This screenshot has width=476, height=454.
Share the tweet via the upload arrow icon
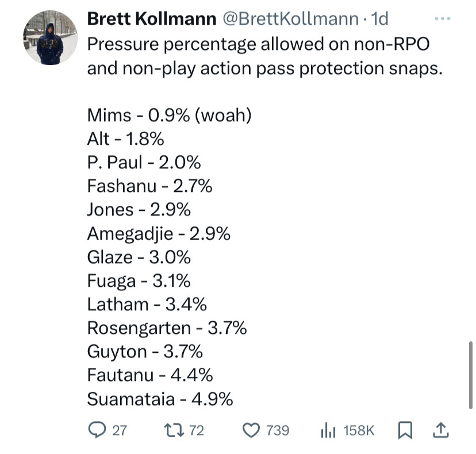point(440,430)
